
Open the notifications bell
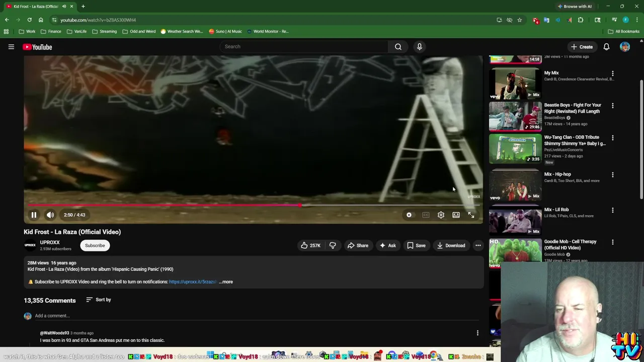(x=606, y=47)
